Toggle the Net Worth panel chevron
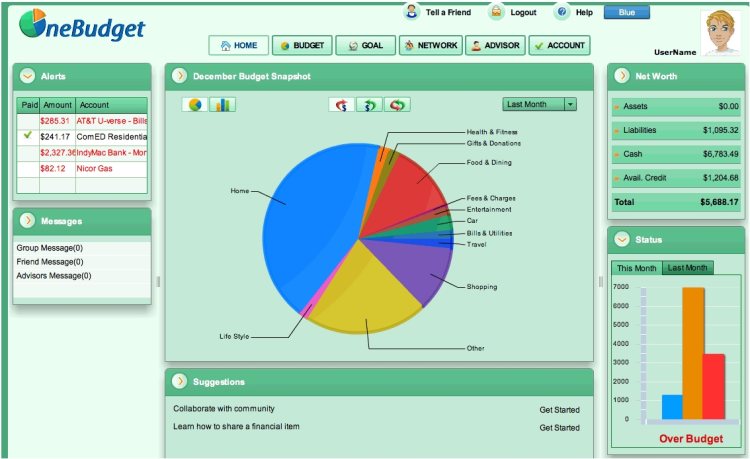 [x=622, y=76]
